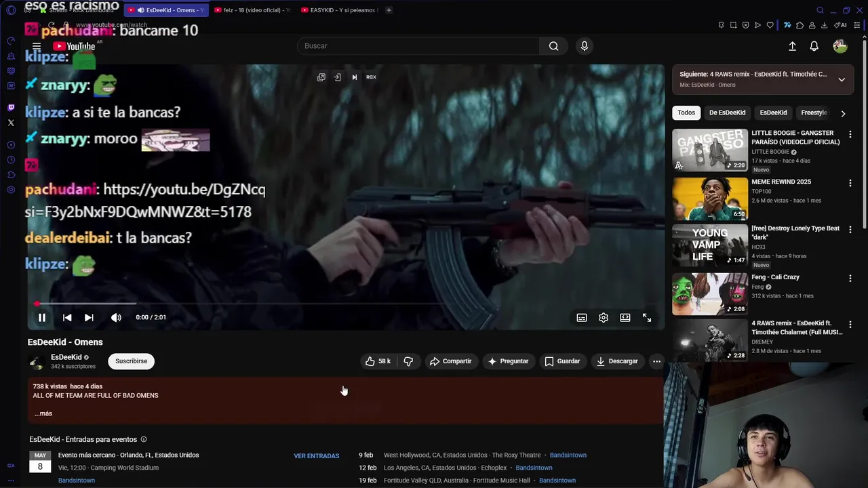The height and width of the screenshot is (488, 868).
Task: Expand the Siguiente mix queue chevron
Action: 842,79
